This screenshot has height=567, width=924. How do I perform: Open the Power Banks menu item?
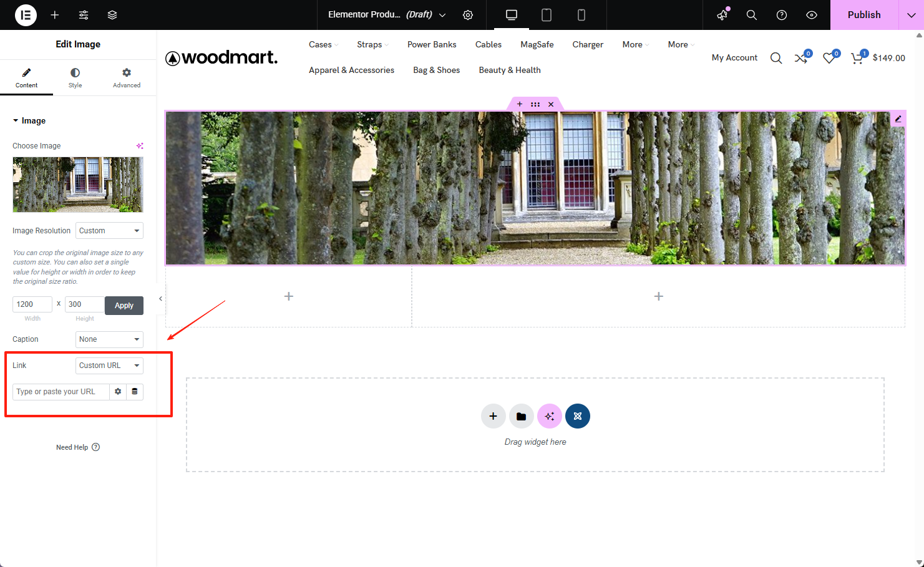point(432,44)
